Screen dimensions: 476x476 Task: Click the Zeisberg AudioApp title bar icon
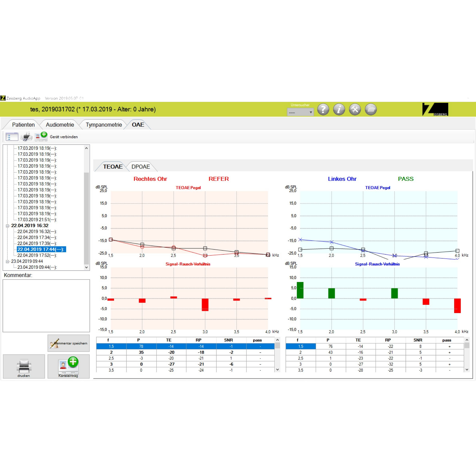click(3, 98)
